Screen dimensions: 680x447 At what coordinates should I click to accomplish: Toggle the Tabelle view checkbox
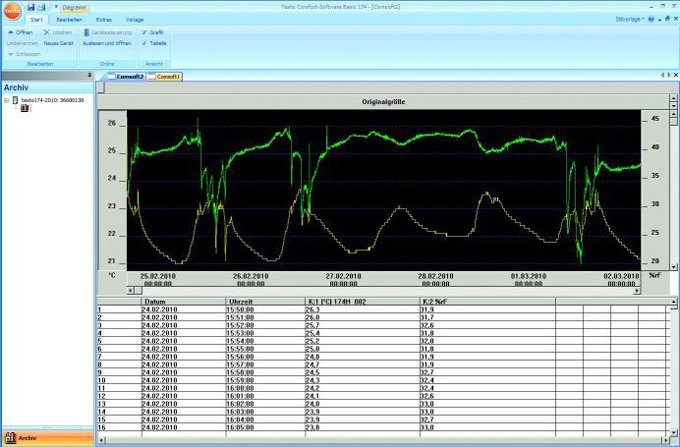[x=154, y=43]
